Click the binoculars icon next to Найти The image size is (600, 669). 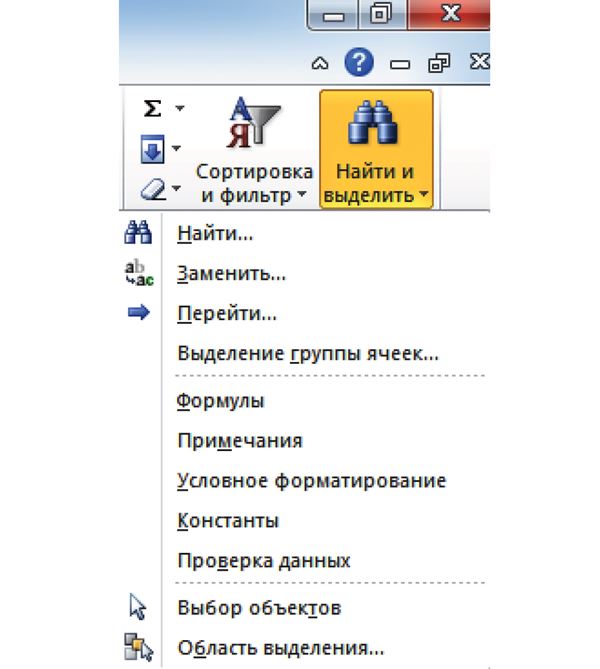coord(138,232)
